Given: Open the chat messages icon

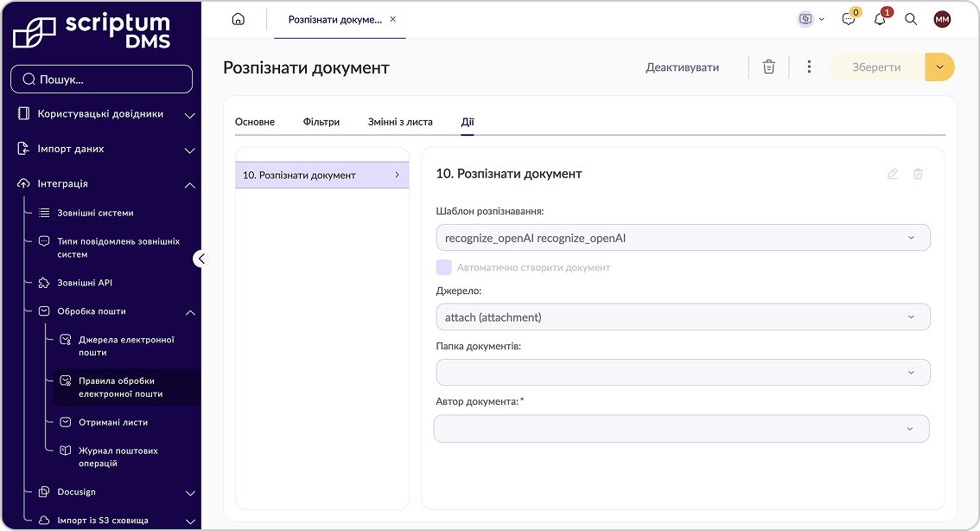Looking at the screenshot, I should point(849,19).
